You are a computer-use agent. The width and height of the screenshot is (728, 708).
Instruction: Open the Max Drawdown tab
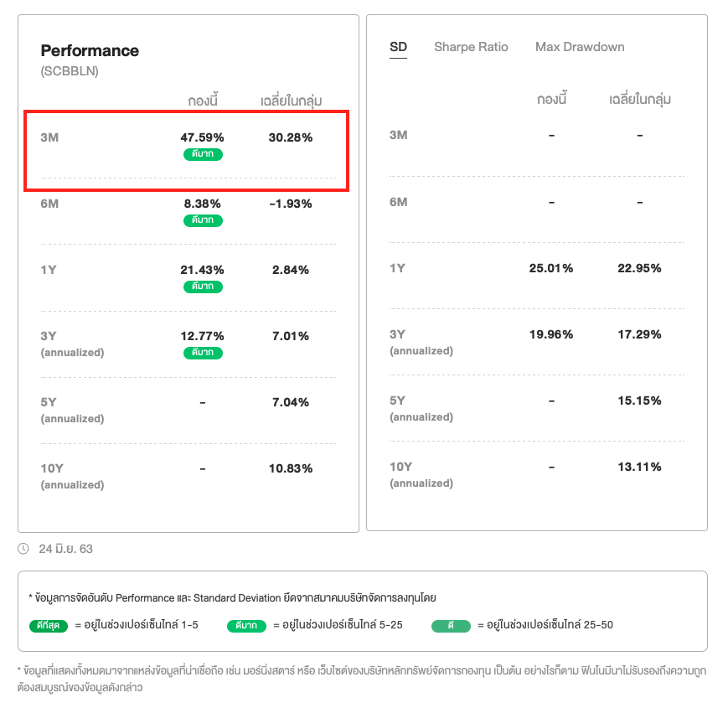580,47
